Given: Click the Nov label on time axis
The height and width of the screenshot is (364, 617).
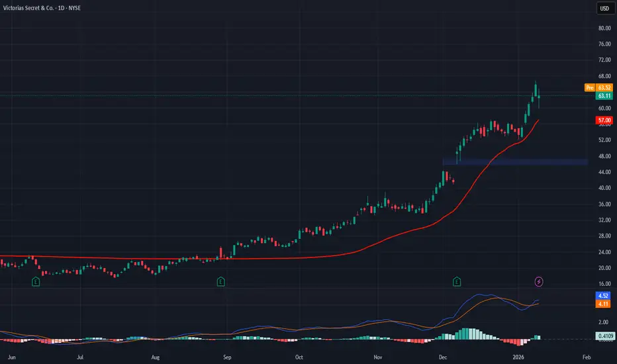Looking at the screenshot, I should coord(378,357).
